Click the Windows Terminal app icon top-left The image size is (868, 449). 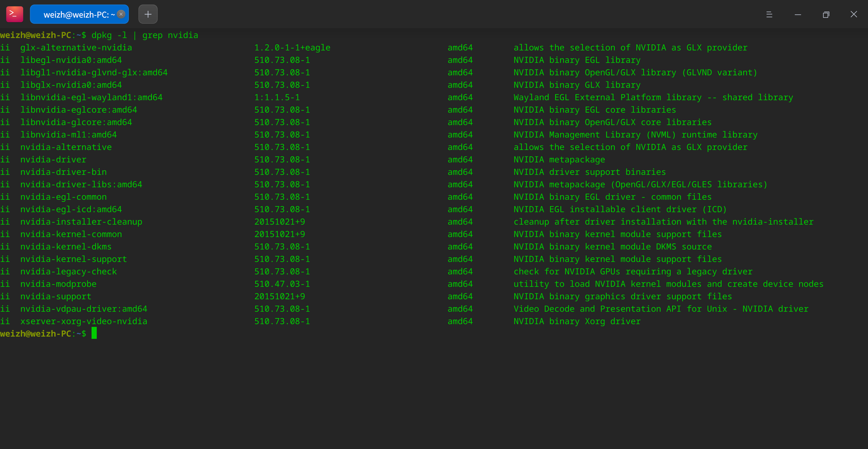pos(14,14)
